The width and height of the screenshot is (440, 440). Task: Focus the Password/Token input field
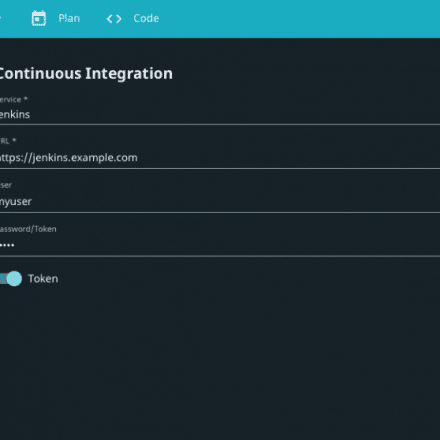click(x=220, y=245)
